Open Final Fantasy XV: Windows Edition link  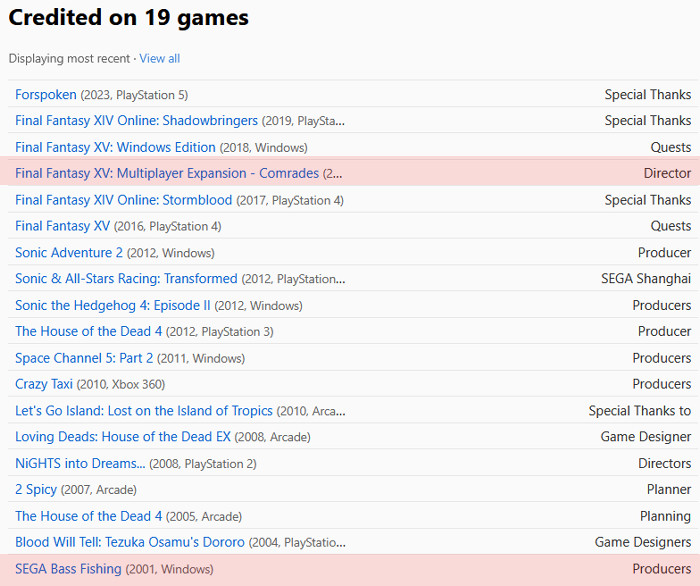(x=115, y=147)
